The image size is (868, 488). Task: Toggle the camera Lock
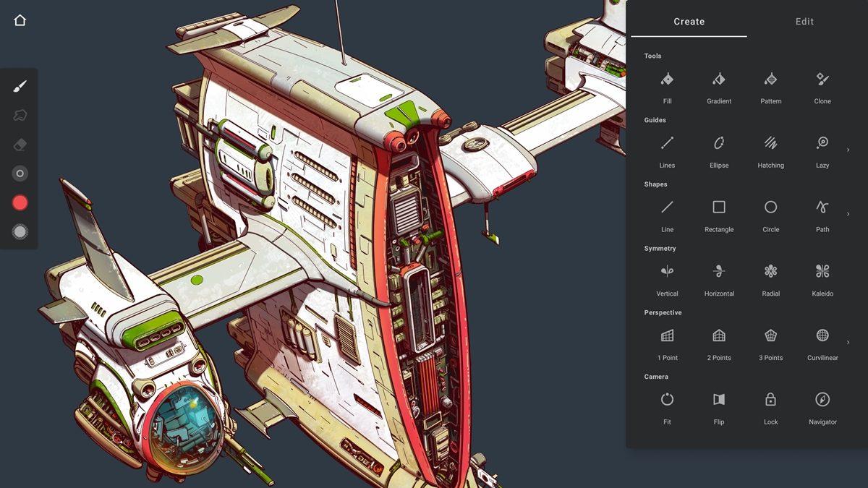[x=770, y=400]
